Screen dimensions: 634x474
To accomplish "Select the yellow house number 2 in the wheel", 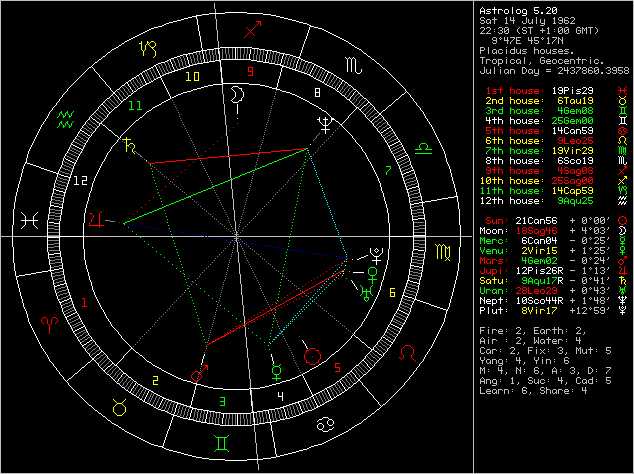I will tap(155, 381).
